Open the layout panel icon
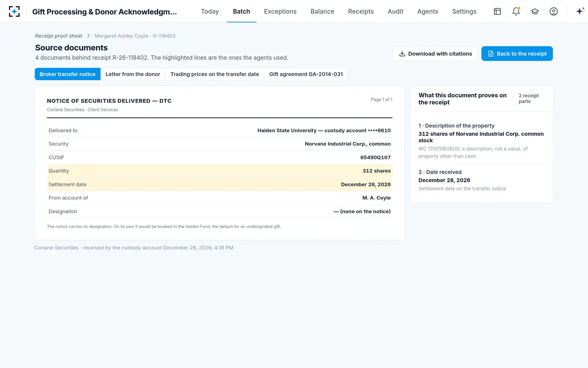Viewport: 588px width, 368px height. (497, 11)
